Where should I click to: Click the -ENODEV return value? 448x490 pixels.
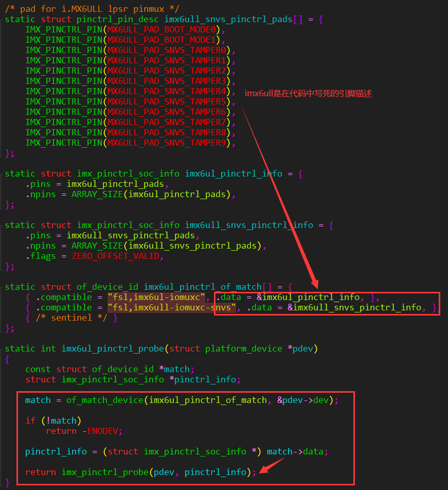(x=102, y=431)
